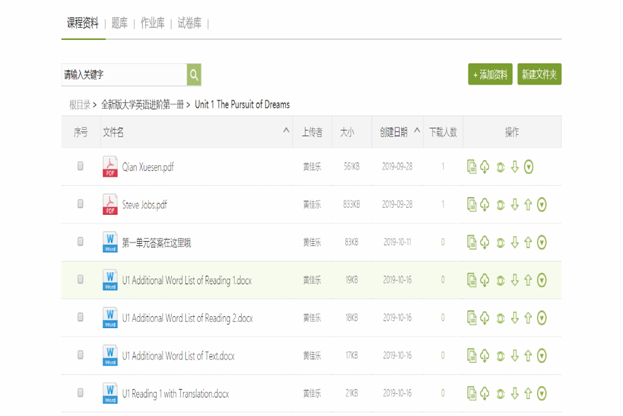Move Qian Xuesen.pdf down with arrow icon
The width and height of the screenshot is (623, 416).
pos(515,167)
